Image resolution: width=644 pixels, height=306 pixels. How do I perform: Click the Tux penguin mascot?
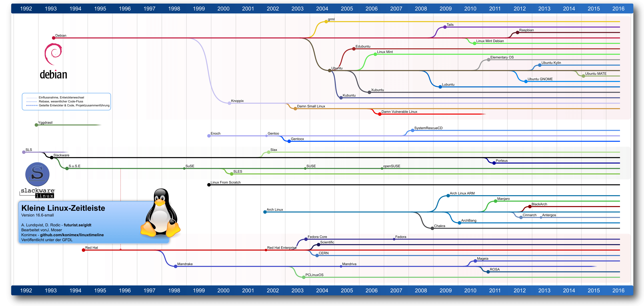pos(160,213)
